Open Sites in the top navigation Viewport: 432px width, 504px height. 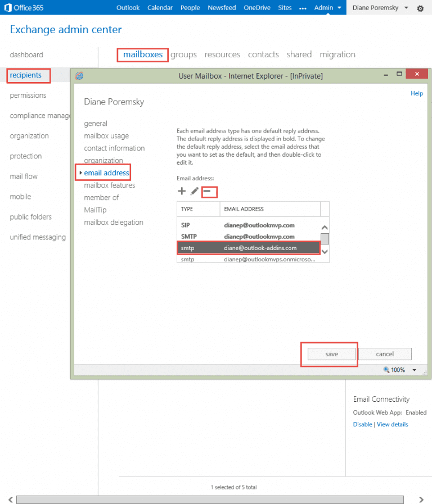[x=285, y=8]
